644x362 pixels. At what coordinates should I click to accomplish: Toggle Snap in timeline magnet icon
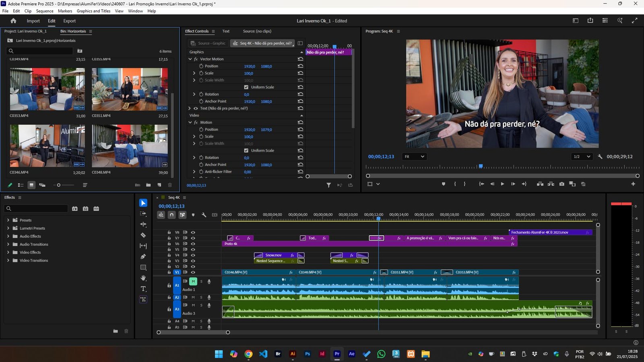pyautogui.click(x=172, y=215)
